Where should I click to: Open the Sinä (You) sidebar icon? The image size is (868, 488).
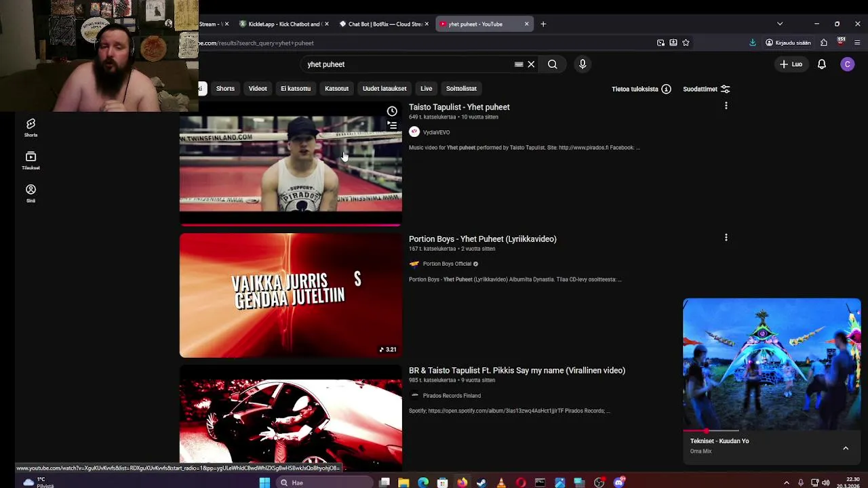point(31,193)
